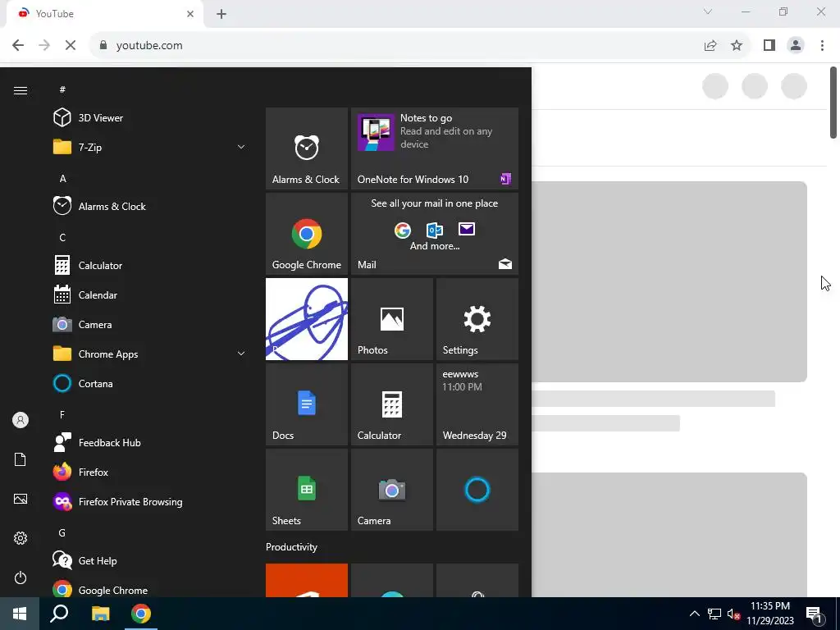Open Settings gear in the Start sidebar
This screenshot has width=840, height=630.
tap(21, 538)
